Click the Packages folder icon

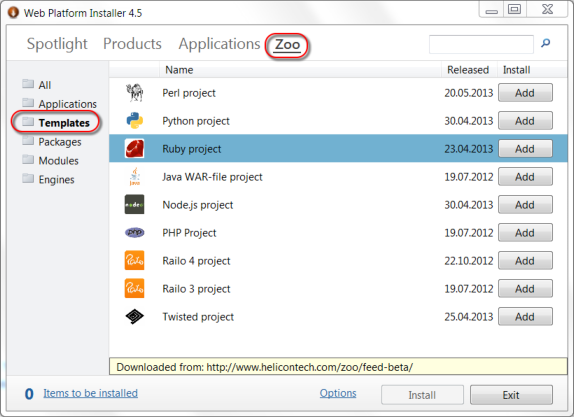tap(28, 141)
